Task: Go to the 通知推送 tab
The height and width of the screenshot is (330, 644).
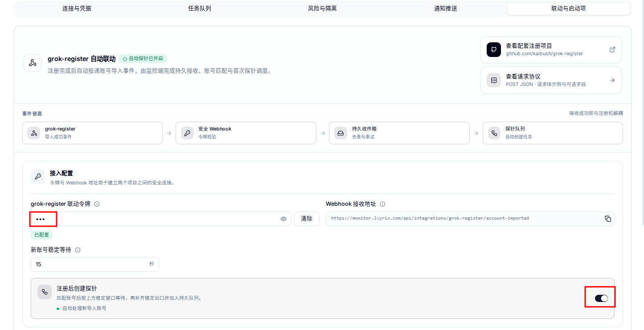Action: click(445, 8)
